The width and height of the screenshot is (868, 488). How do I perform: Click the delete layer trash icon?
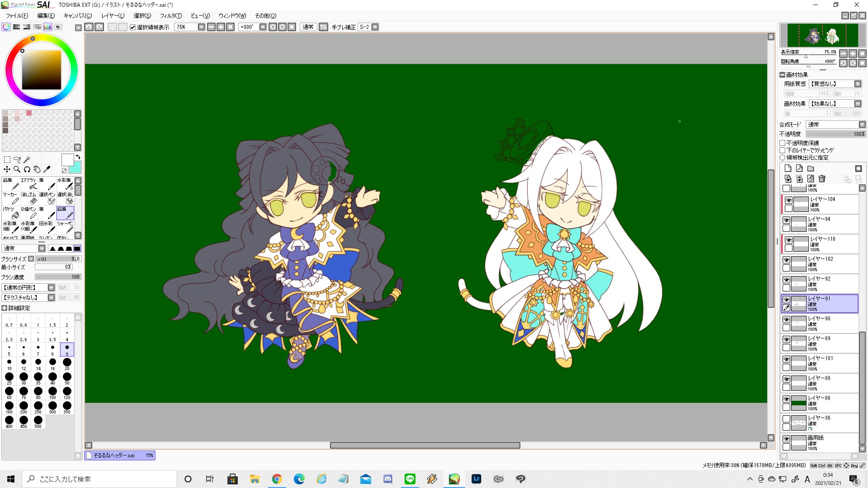[822, 179]
